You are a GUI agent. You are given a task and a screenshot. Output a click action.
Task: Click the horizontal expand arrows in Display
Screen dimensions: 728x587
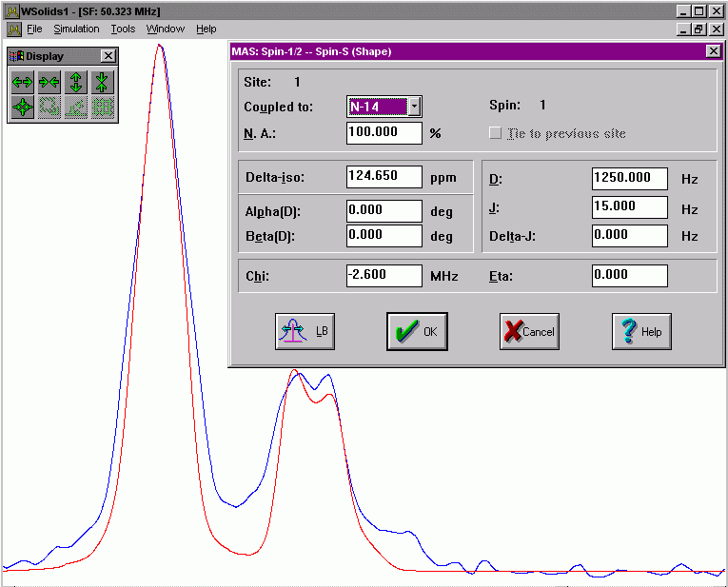click(x=23, y=82)
